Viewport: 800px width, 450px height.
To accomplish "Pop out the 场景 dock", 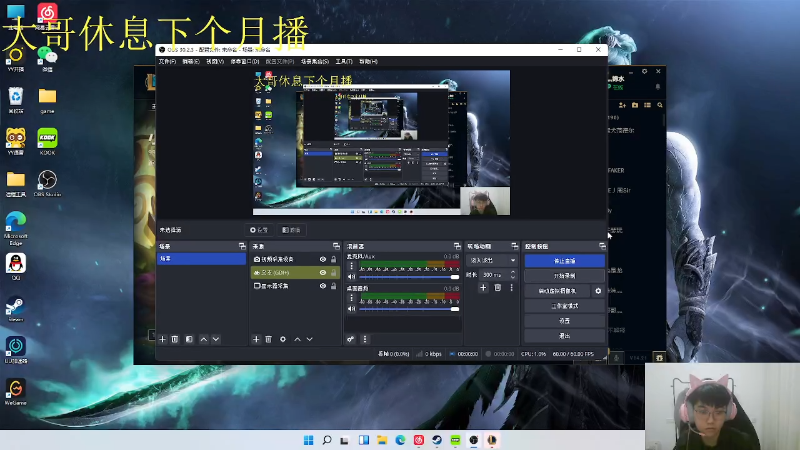I will 242,246.
